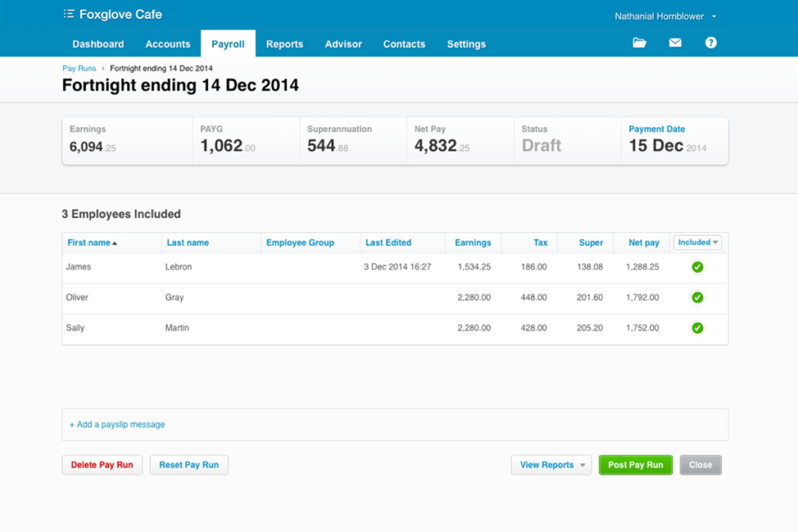798x532 pixels.
Task: Toggle Sally Martin's included checkmark
Action: click(697, 328)
